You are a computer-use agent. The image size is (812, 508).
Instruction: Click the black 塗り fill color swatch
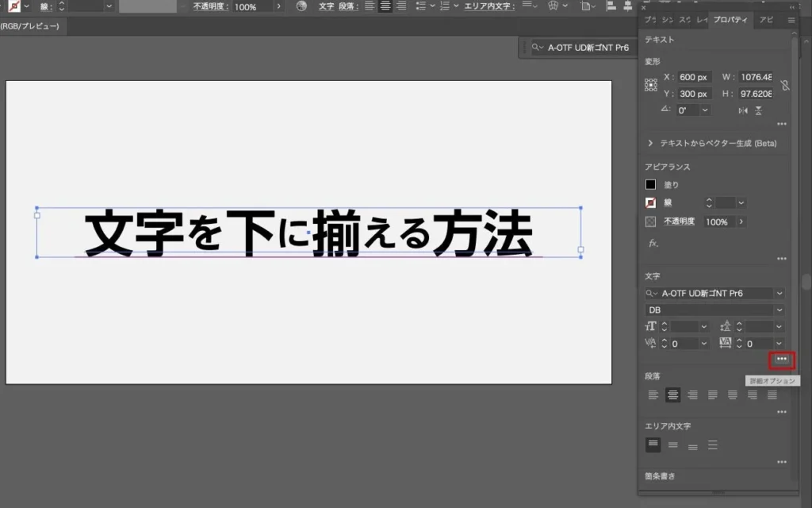pos(651,184)
